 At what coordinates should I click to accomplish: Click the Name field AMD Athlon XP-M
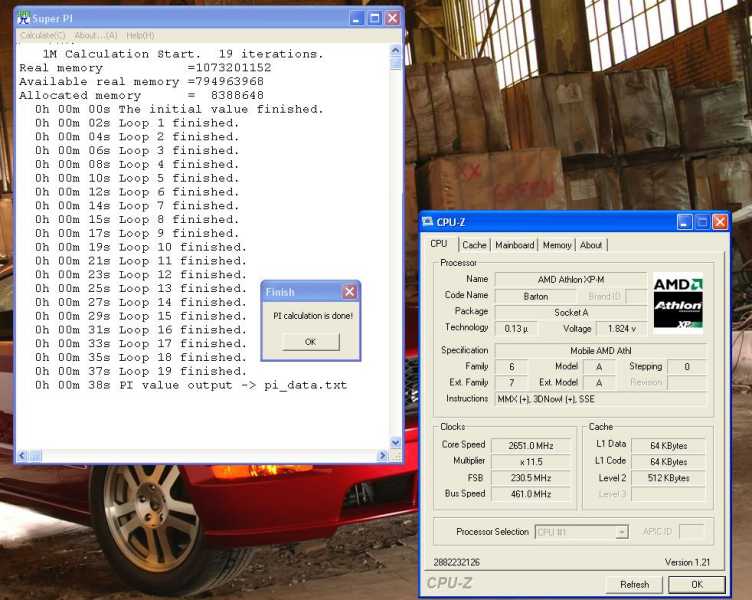(571, 280)
